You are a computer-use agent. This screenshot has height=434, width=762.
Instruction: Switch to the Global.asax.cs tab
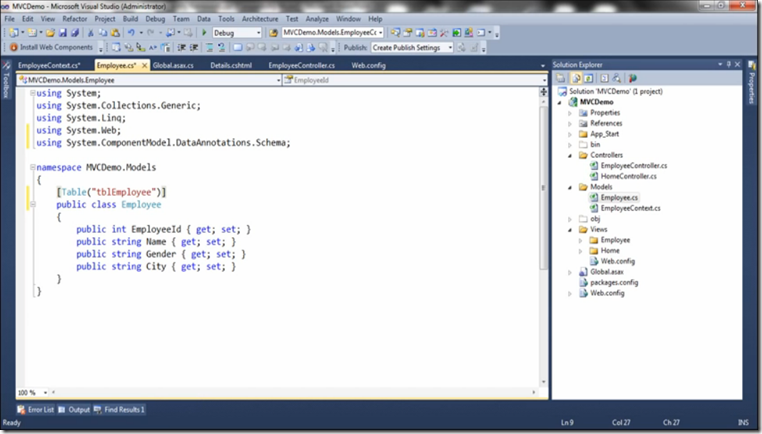click(173, 65)
